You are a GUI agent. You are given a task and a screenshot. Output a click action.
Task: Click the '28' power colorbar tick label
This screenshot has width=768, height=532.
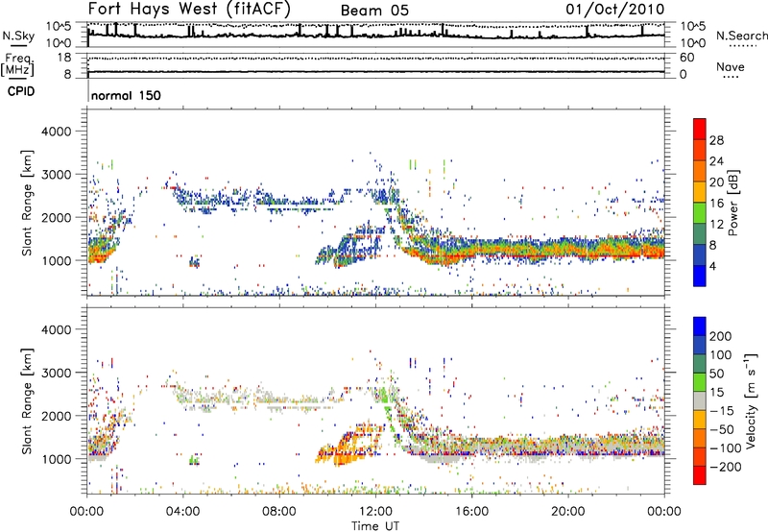tap(716, 140)
